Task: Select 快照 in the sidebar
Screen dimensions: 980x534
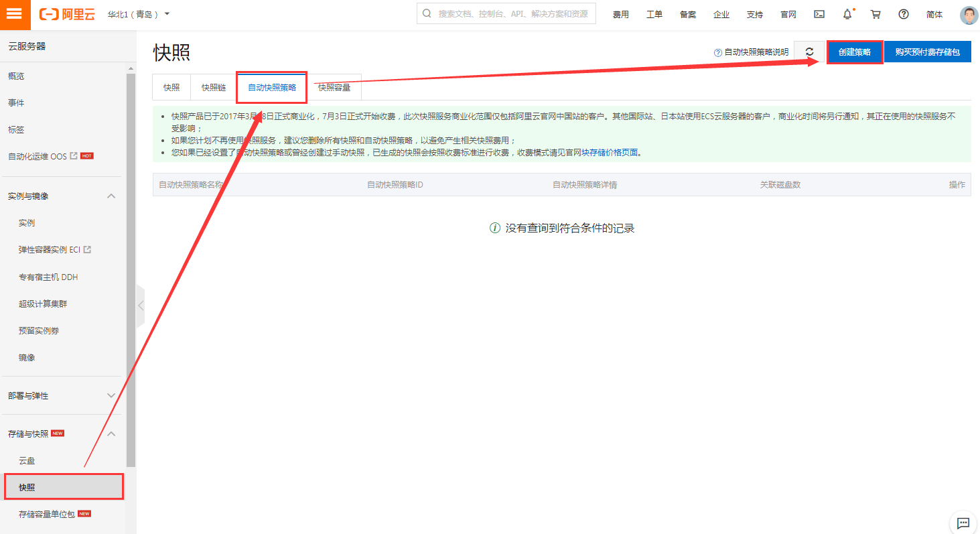Action: 64,487
